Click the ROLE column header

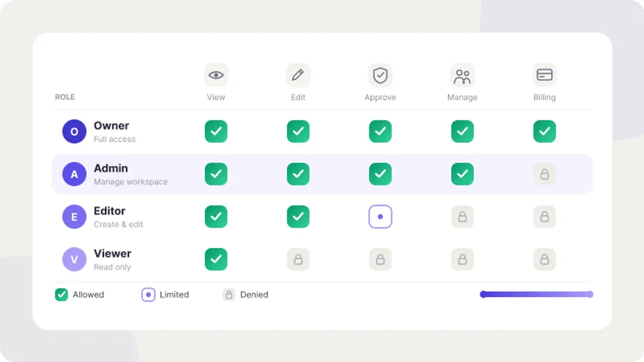point(65,97)
